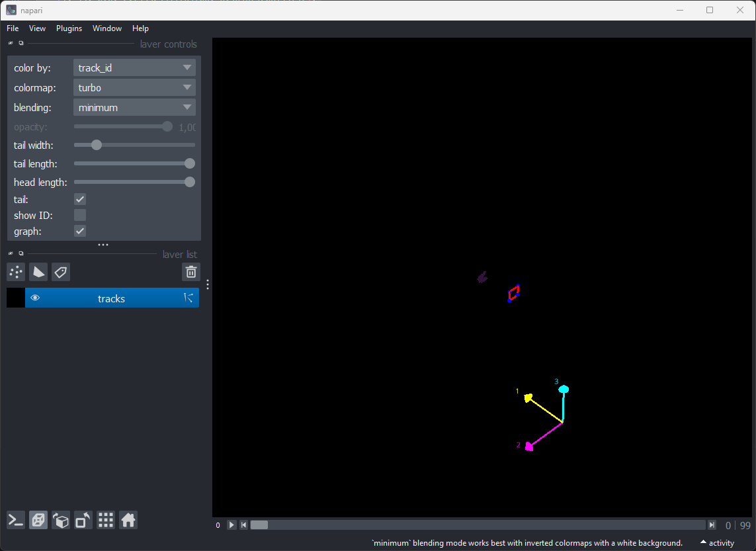Open the Plugins menu

(x=69, y=28)
